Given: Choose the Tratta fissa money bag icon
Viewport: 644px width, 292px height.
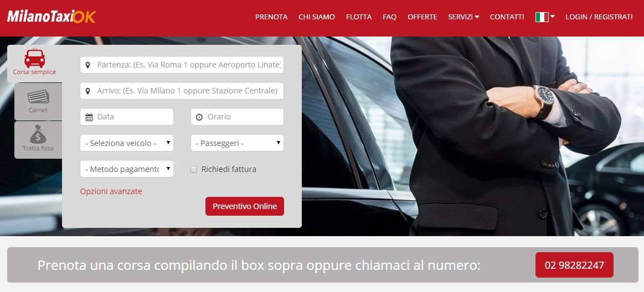Looking at the screenshot, I should click(x=38, y=134).
